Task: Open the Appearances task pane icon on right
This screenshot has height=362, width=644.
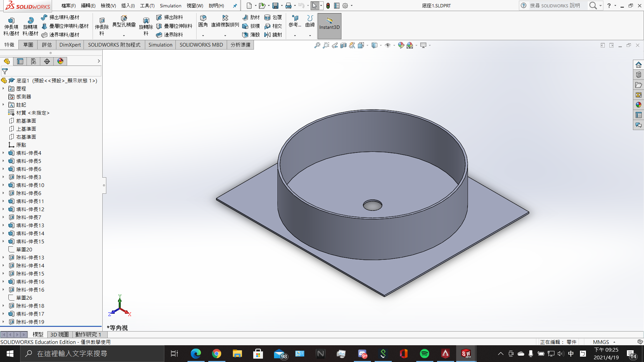Action: click(638, 105)
